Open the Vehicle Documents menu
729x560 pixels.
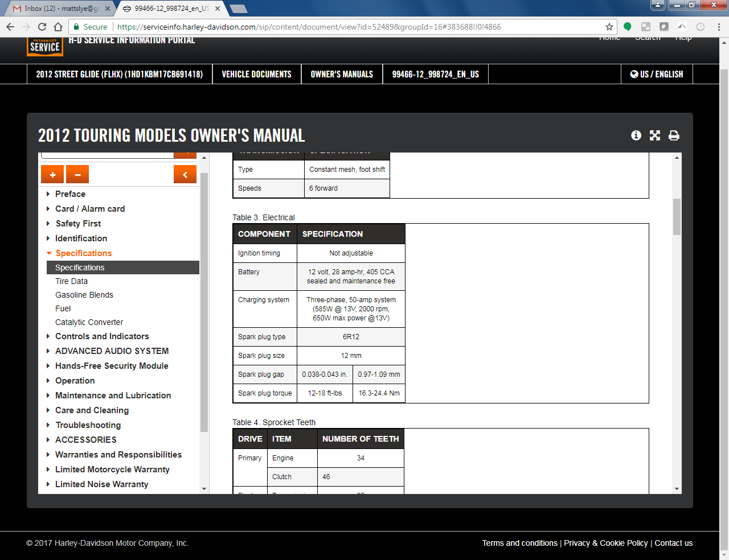point(256,74)
